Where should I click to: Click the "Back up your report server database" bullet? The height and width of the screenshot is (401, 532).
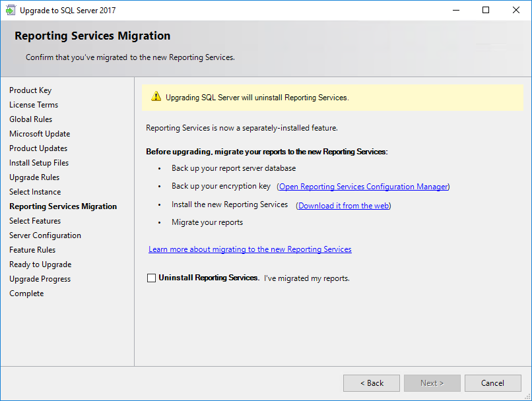[234, 168]
